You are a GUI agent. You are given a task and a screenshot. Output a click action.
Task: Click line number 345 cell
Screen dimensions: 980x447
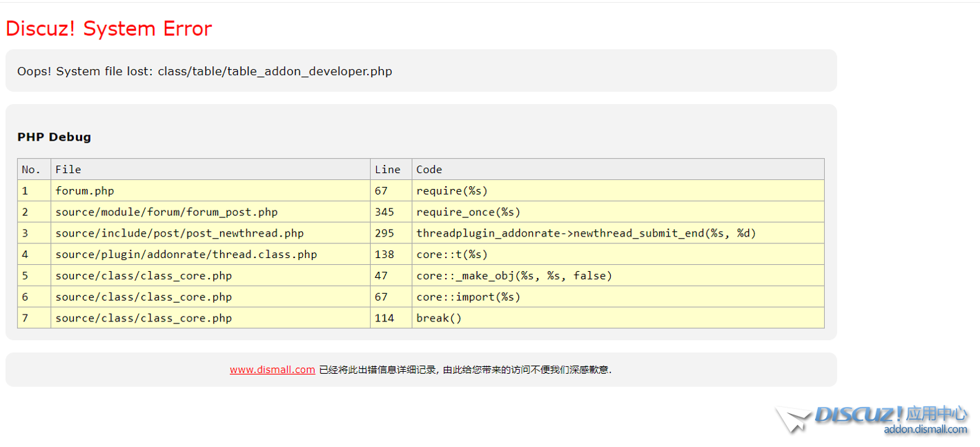pyautogui.click(x=384, y=212)
